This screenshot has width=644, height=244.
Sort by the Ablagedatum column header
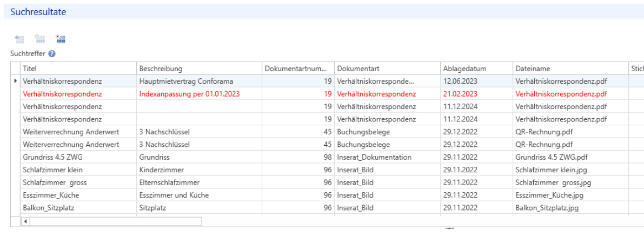pyautogui.click(x=476, y=69)
